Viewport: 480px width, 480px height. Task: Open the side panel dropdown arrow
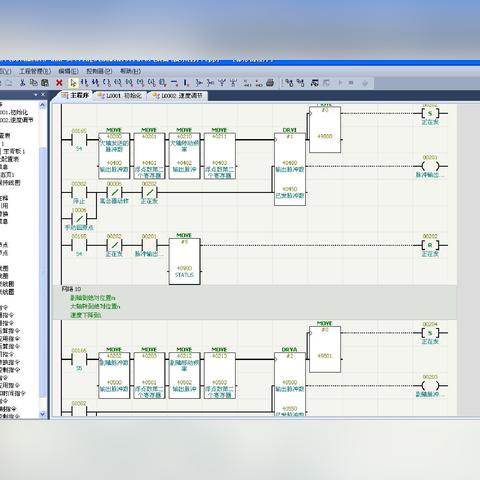coord(36,95)
